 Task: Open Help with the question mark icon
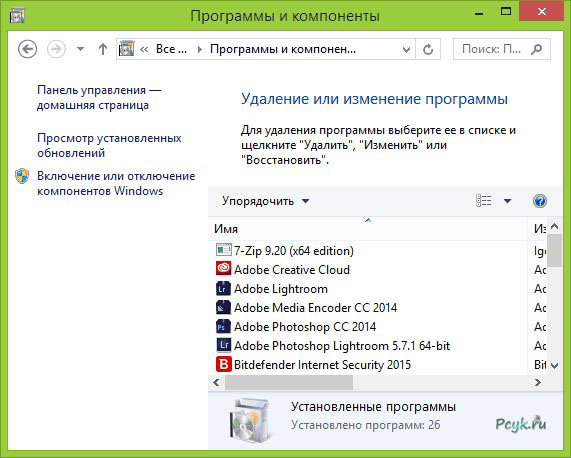(x=540, y=201)
